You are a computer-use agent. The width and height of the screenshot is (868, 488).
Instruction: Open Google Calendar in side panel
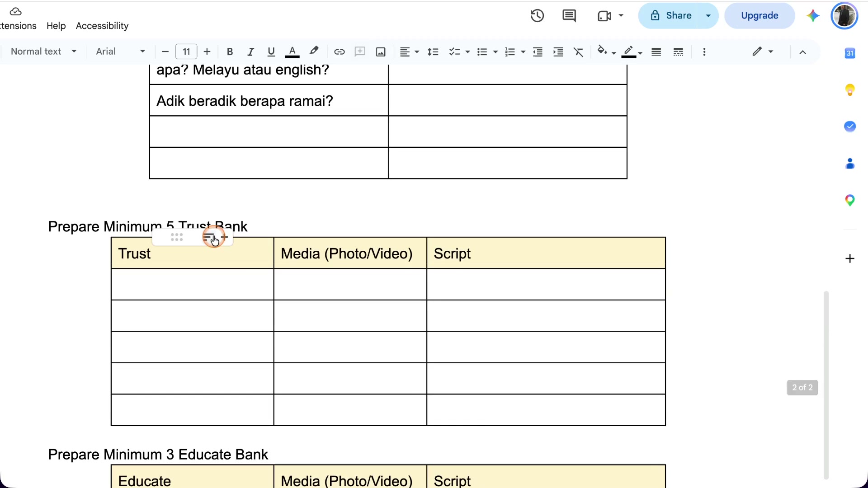pos(850,53)
